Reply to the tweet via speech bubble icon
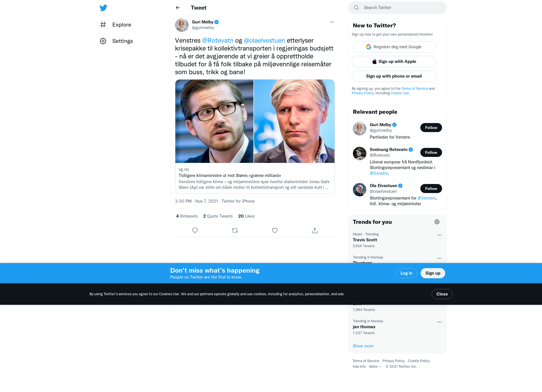Image resolution: width=542 pixels, height=392 pixels. point(195,231)
